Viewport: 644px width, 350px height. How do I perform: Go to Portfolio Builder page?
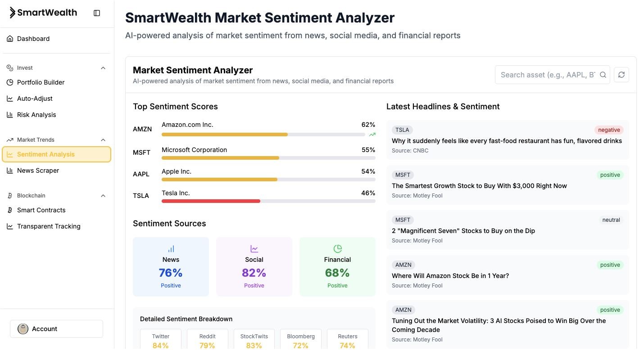41,82
